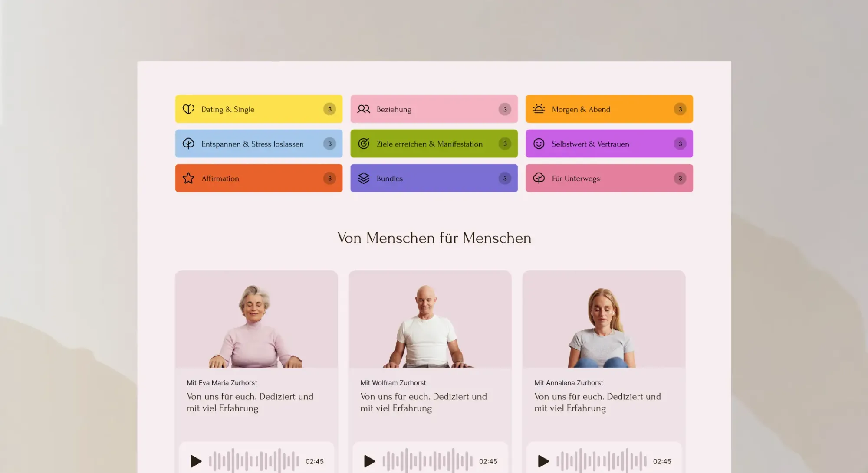The width and height of the screenshot is (868, 473).
Task: Click count badge on Morgen & Abend
Action: [680, 109]
